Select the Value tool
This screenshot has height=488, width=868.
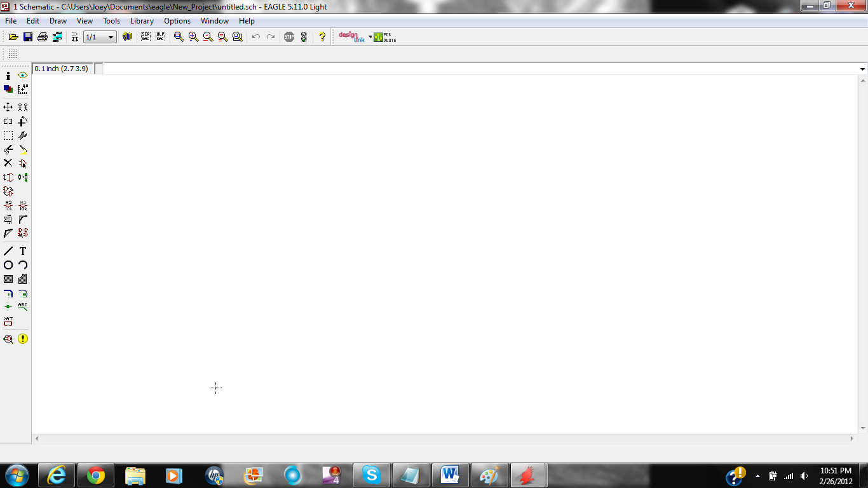(23, 205)
